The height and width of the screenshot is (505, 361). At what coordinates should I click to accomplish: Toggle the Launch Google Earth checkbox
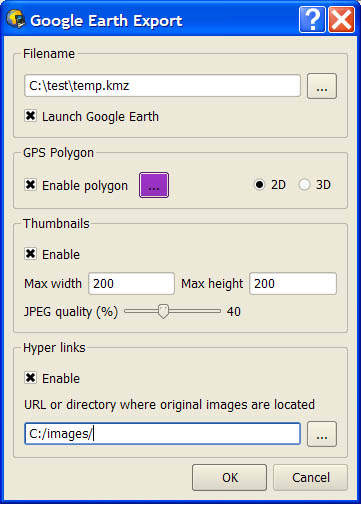[x=30, y=116]
